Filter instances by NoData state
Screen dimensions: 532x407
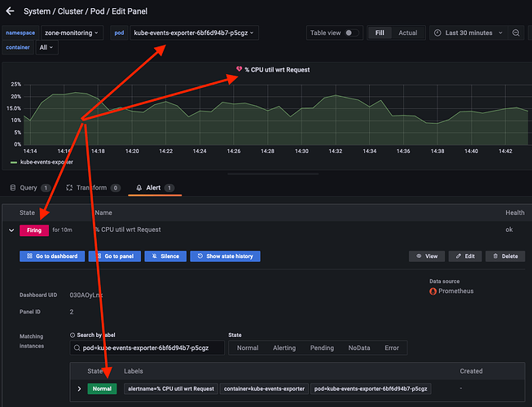click(x=359, y=348)
